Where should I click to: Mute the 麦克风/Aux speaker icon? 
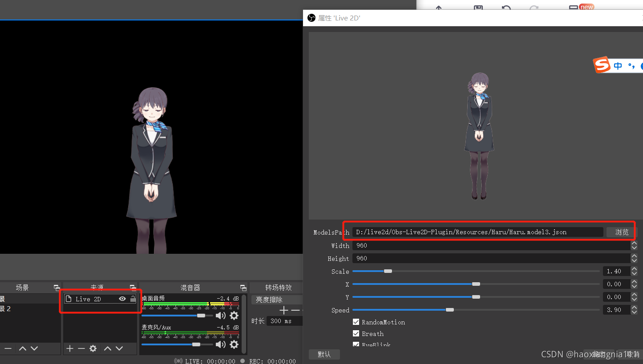click(221, 344)
